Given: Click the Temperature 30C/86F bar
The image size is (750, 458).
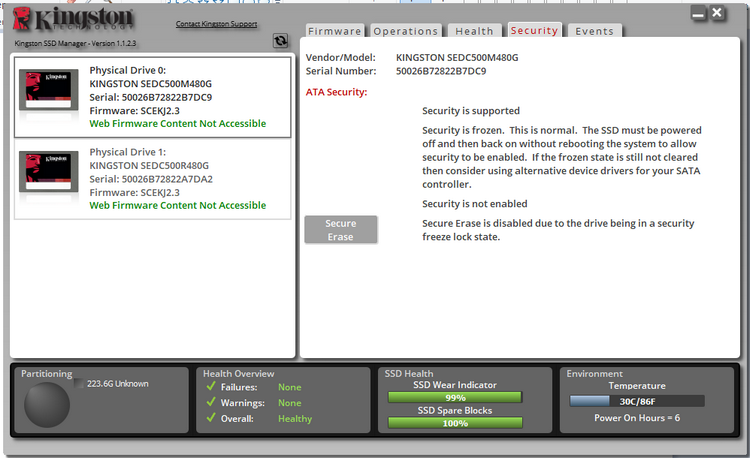Looking at the screenshot, I should pos(637,402).
